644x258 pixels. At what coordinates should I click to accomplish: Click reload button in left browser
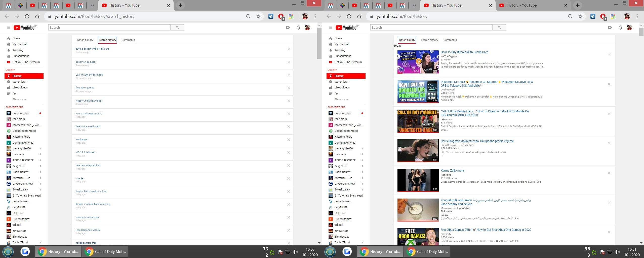(27, 16)
